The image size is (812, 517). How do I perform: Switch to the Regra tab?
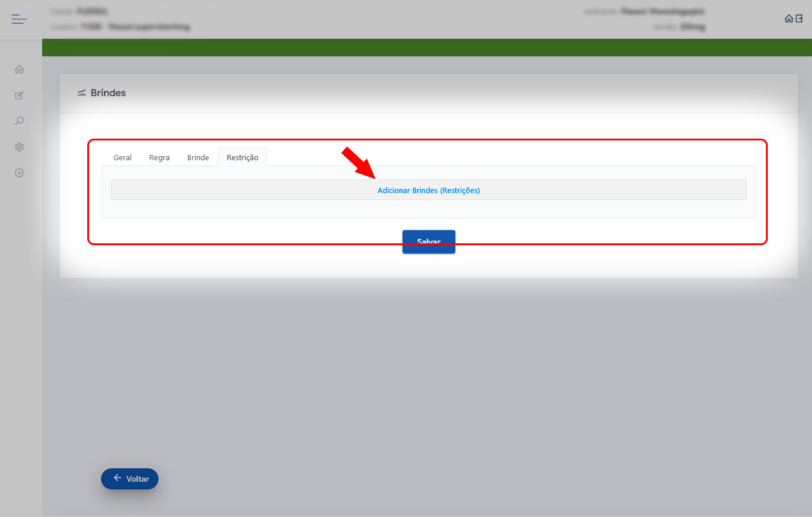pos(159,157)
